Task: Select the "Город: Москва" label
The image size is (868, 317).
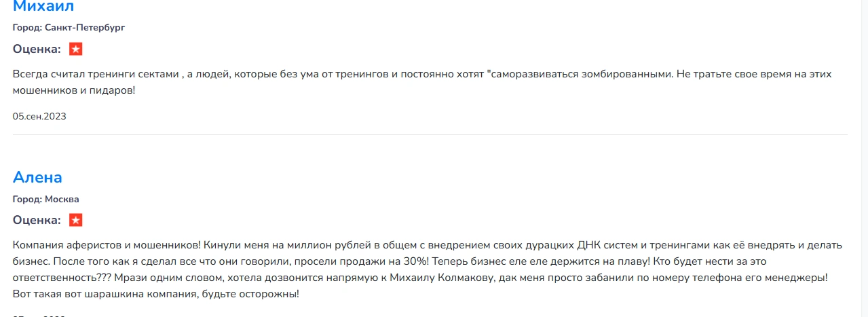Action: tap(46, 199)
